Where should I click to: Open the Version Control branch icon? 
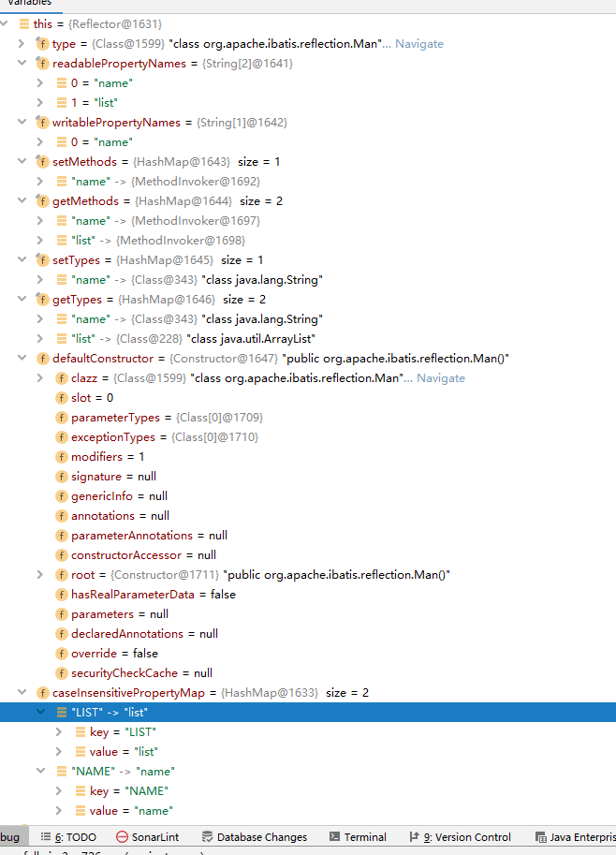(x=415, y=836)
